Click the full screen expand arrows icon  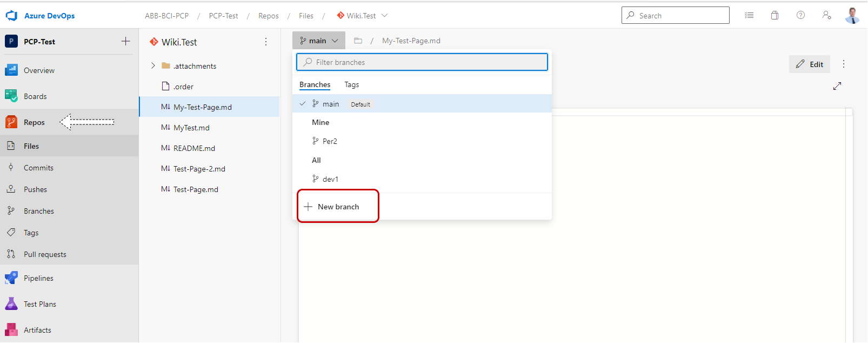coord(837,86)
